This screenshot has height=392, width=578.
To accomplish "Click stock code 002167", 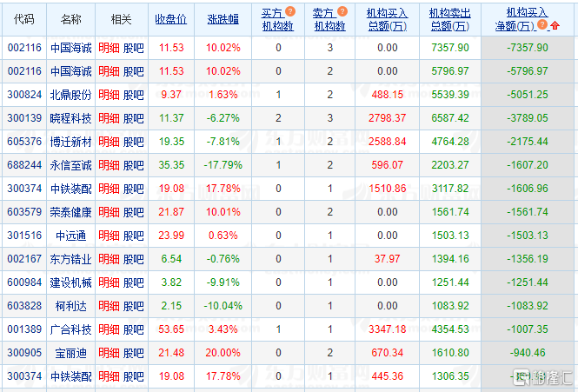I will coord(24,259).
